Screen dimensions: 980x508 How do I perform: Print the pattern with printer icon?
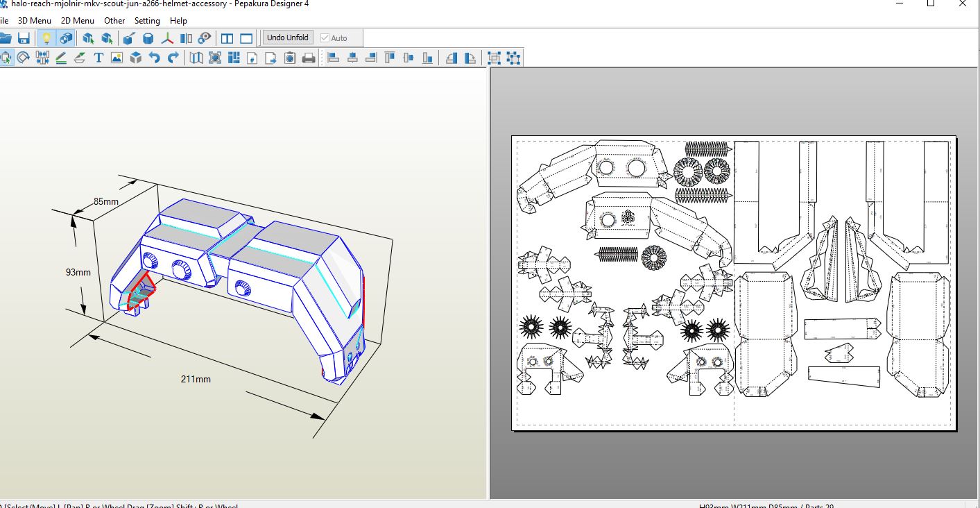(x=309, y=58)
